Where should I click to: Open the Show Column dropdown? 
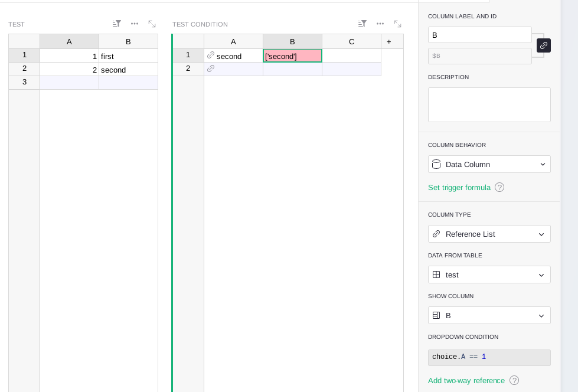489,315
